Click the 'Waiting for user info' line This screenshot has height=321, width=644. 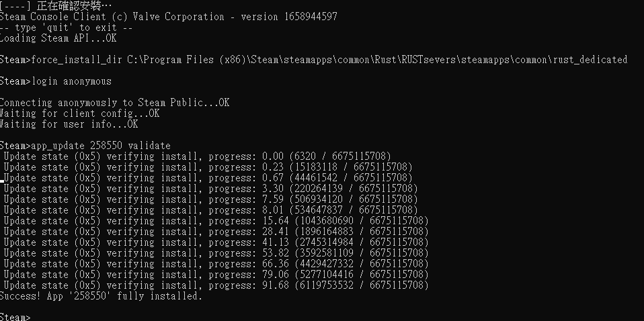coord(69,124)
